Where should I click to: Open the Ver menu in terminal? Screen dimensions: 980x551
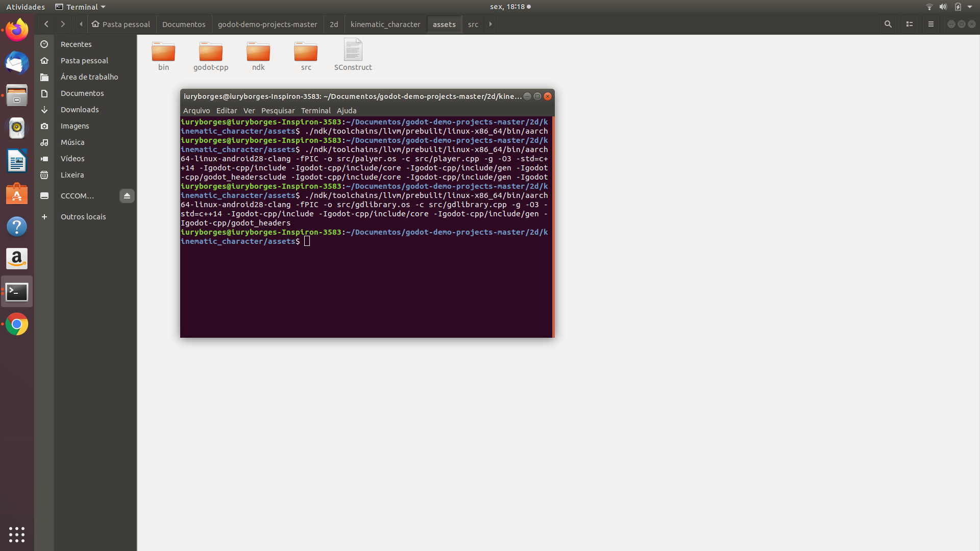[249, 111]
